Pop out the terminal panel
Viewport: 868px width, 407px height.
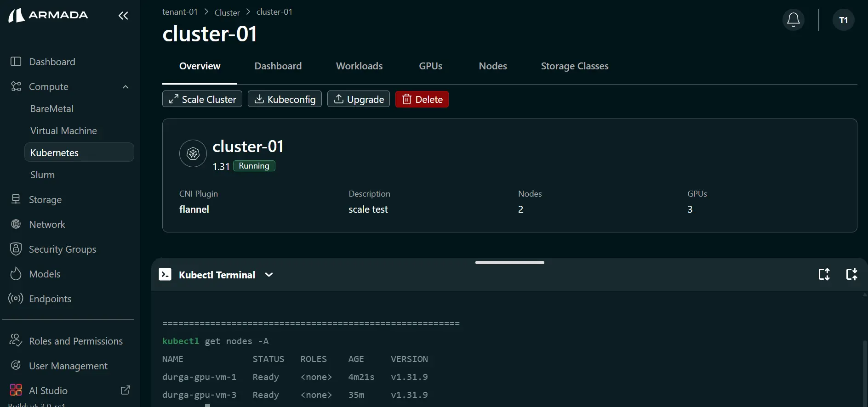(x=852, y=274)
